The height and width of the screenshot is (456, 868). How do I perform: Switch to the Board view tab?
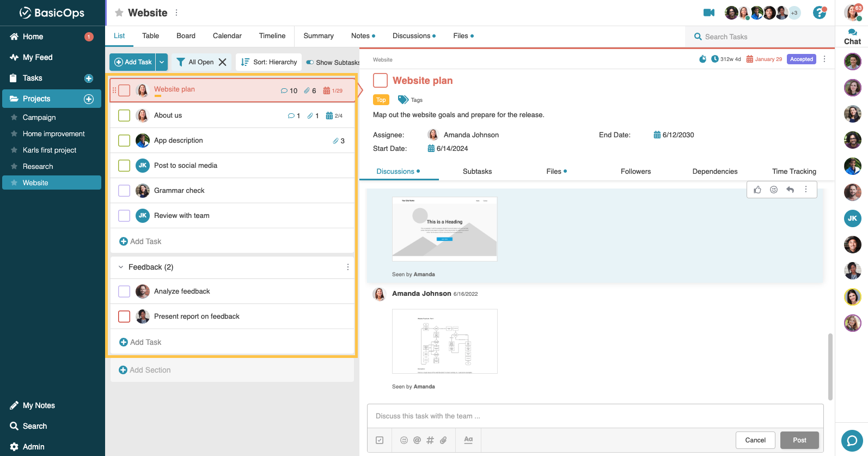[x=186, y=36]
